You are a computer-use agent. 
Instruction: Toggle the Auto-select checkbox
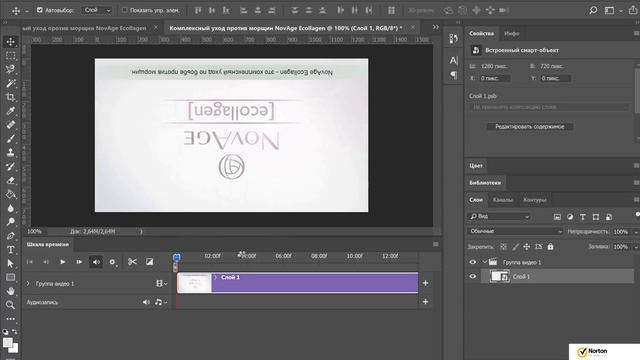pos(40,10)
